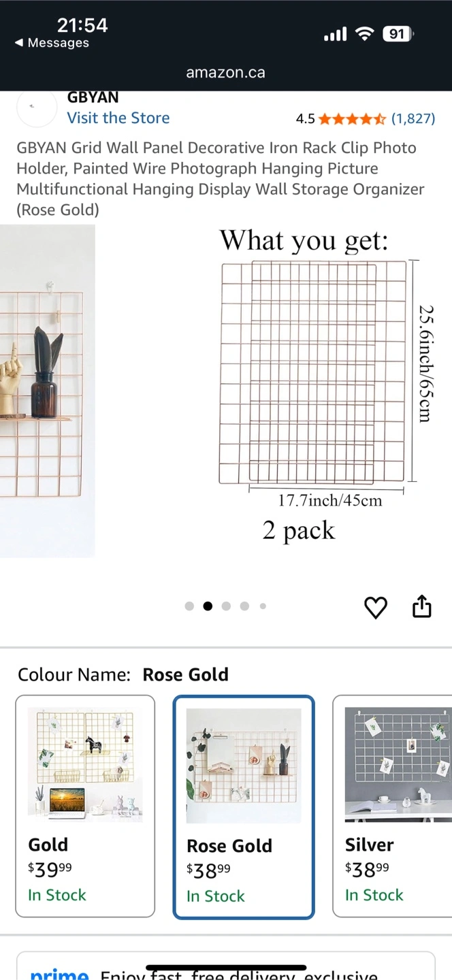The image size is (452, 980).
Task: Select the Gold colour option
Action: 85,806
